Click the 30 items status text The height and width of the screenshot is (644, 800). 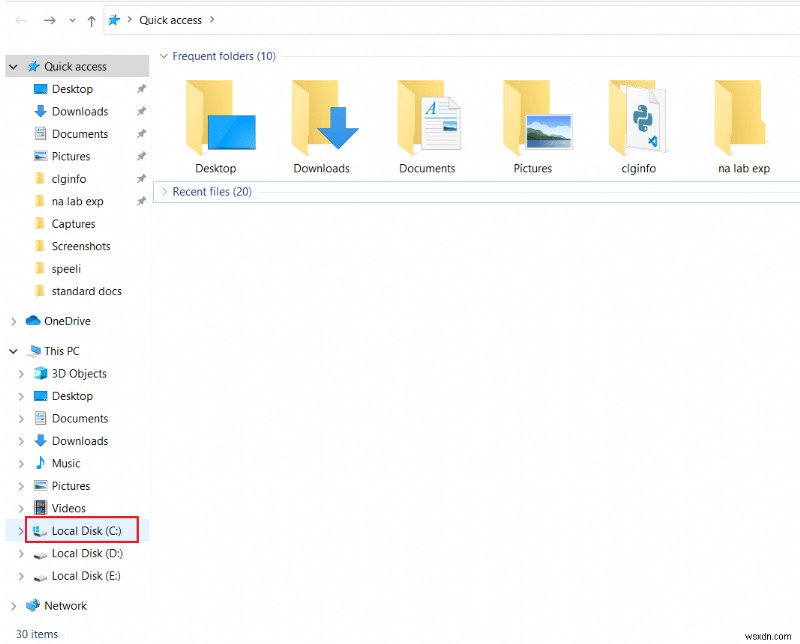tap(37, 634)
